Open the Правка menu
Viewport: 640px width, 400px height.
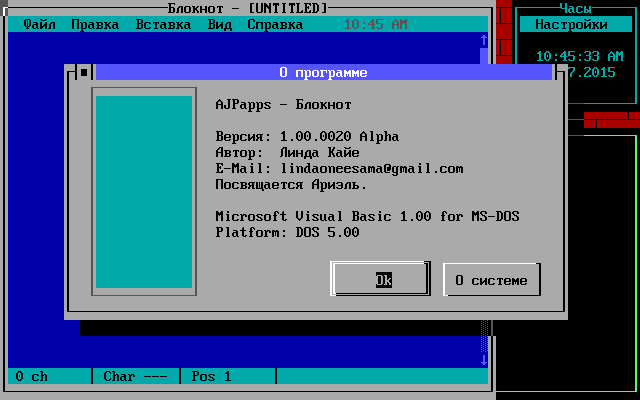tap(95, 24)
